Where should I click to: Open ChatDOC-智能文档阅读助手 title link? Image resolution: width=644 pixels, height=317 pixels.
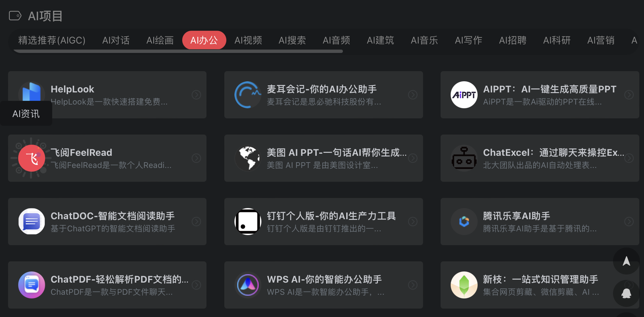pyautogui.click(x=113, y=216)
